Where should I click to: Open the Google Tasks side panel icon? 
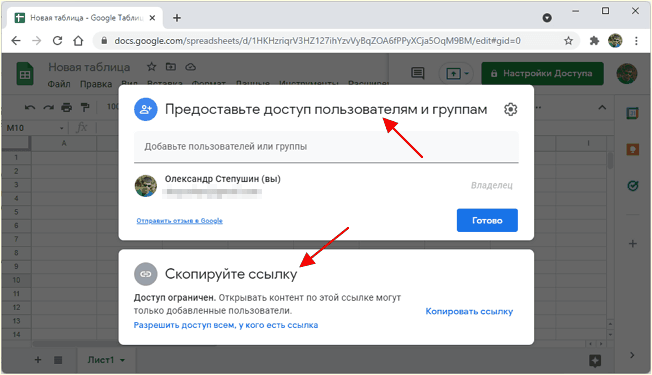click(x=632, y=185)
